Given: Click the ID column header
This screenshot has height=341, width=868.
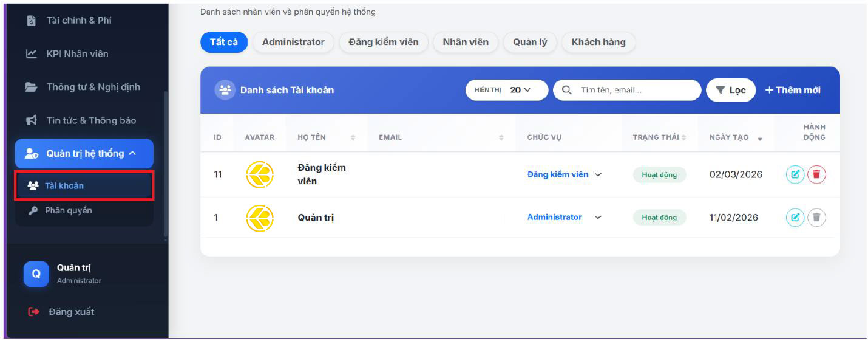Looking at the screenshot, I should 217,137.
